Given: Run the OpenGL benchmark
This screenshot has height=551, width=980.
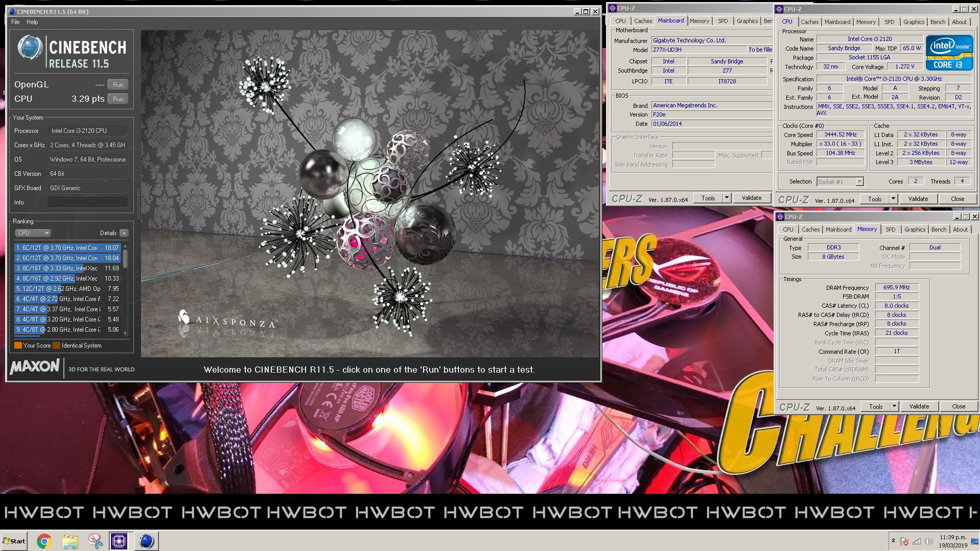Looking at the screenshot, I should tap(118, 85).
